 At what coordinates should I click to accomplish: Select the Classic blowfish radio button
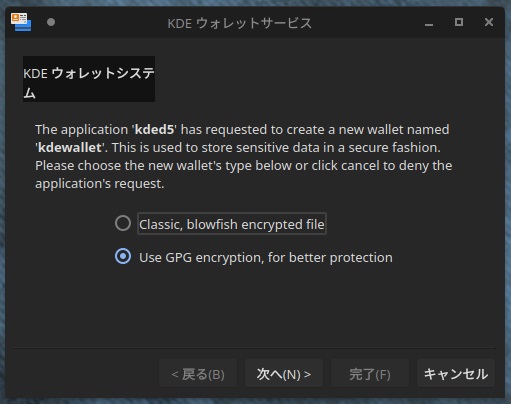point(123,223)
